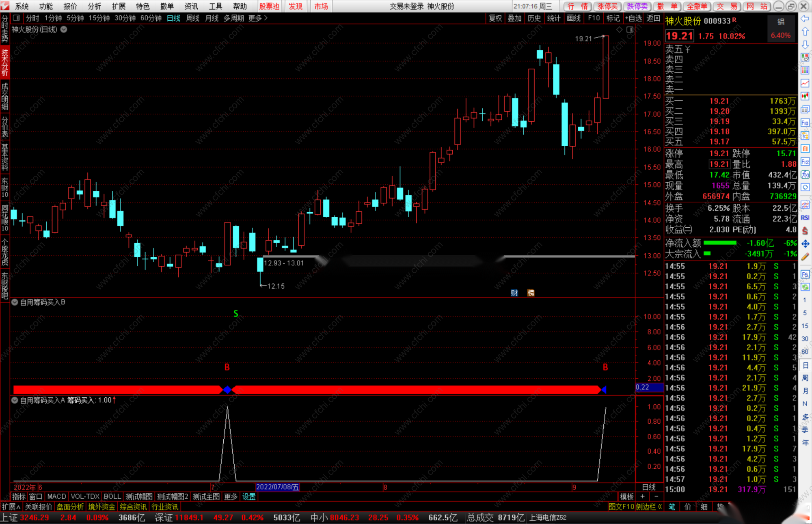
Task: Switch to the 周线 weekly period tab
Action: (192, 18)
